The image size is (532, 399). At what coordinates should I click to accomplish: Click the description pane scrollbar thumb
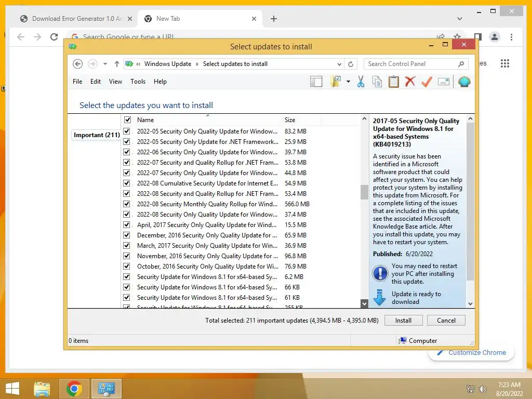[470, 202]
